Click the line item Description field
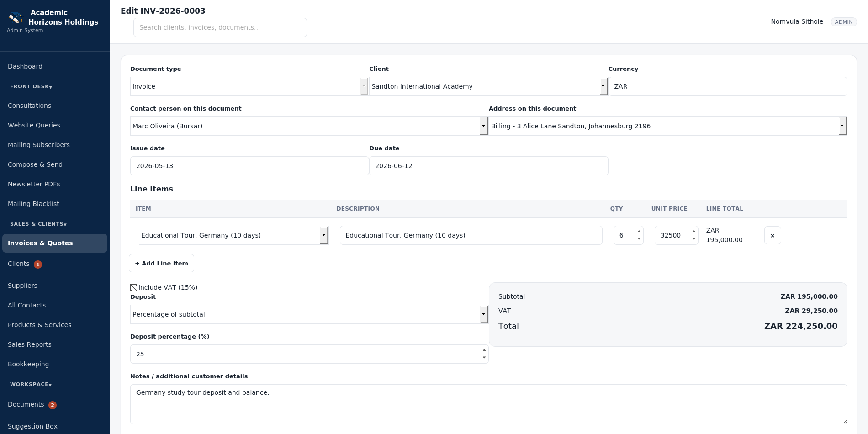Image resolution: width=868 pixels, height=434 pixels. [x=471, y=235]
